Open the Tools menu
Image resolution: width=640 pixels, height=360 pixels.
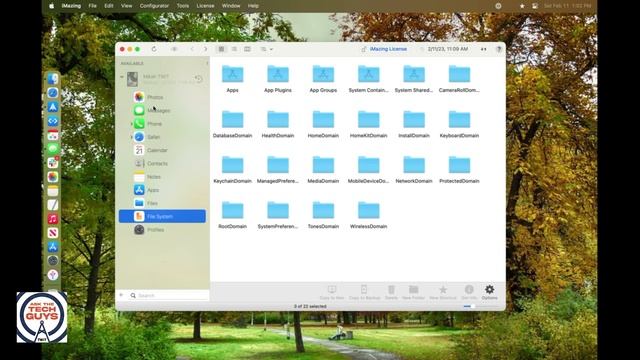click(x=183, y=6)
